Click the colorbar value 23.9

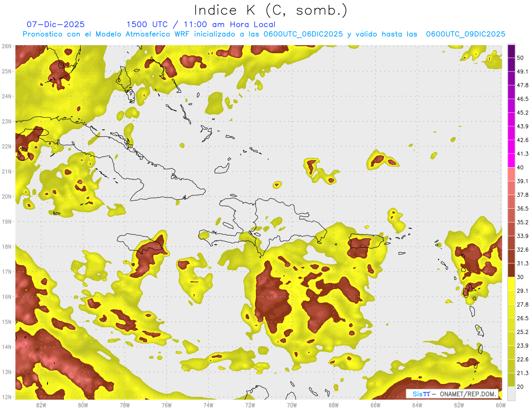pos(523,345)
